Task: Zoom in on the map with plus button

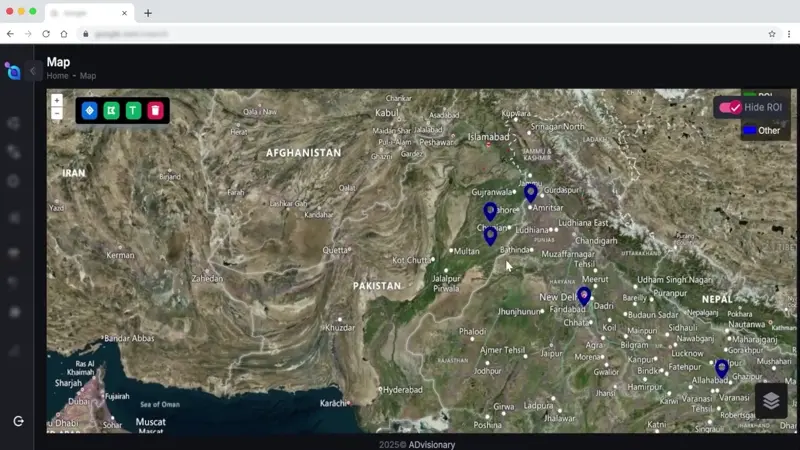Action: (57, 100)
